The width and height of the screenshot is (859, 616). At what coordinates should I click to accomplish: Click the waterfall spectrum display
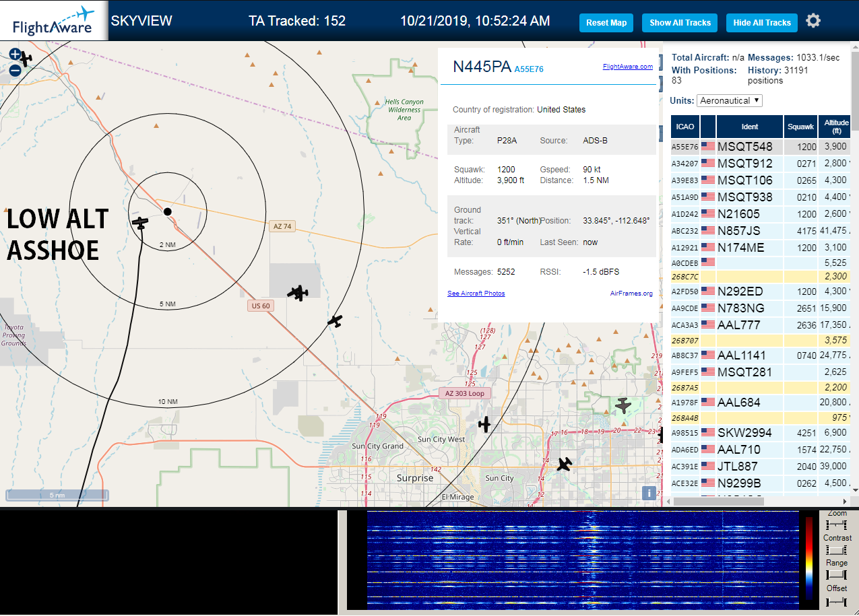581,560
